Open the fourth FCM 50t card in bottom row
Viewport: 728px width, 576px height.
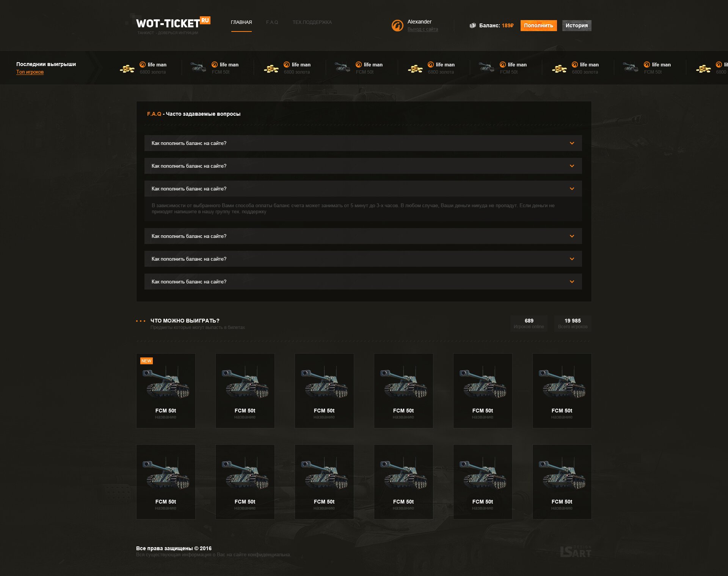point(403,482)
